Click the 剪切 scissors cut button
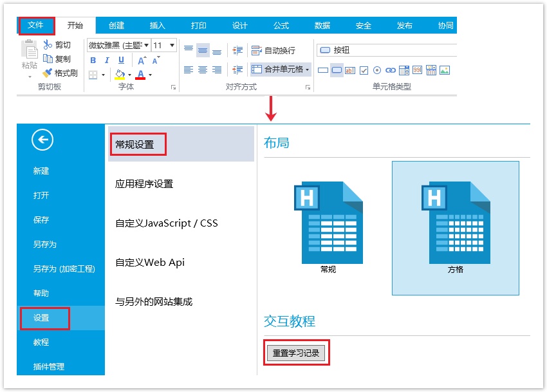The height and width of the screenshot is (392, 547). [x=57, y=44]
